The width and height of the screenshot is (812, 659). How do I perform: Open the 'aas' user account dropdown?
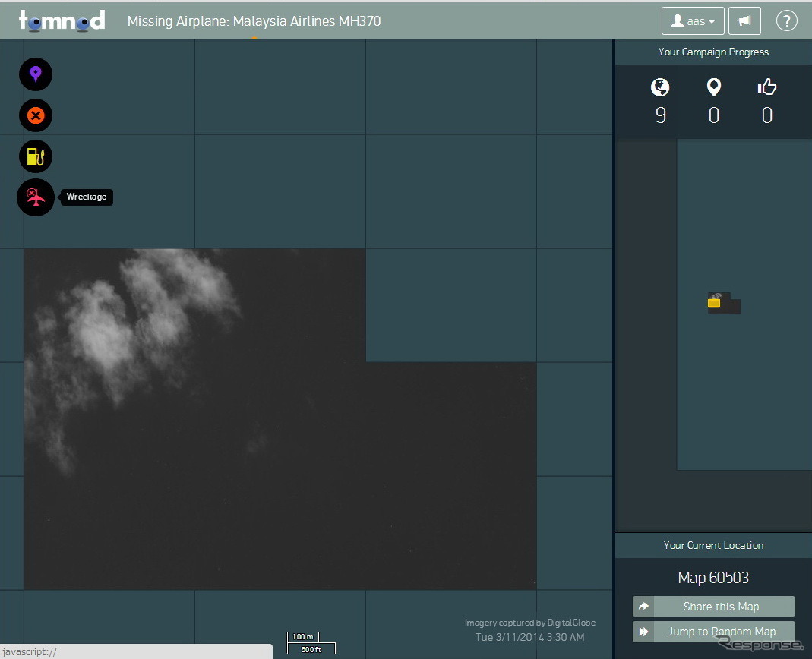coord(692,21)
